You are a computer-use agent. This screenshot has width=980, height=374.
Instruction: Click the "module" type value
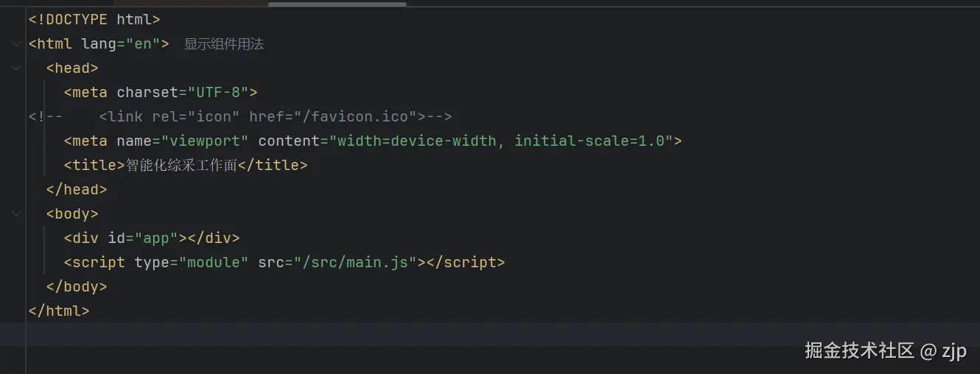[x=214, y=263]
